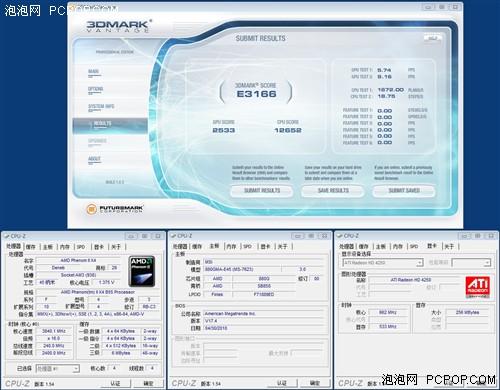Click the SUBMIT RESULTS button

click(x=262, y=191)
